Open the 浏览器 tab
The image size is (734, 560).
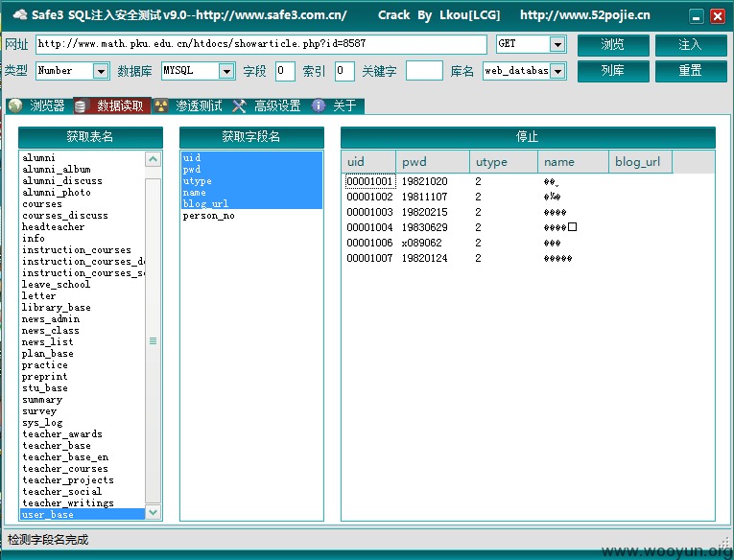(39, 105)
